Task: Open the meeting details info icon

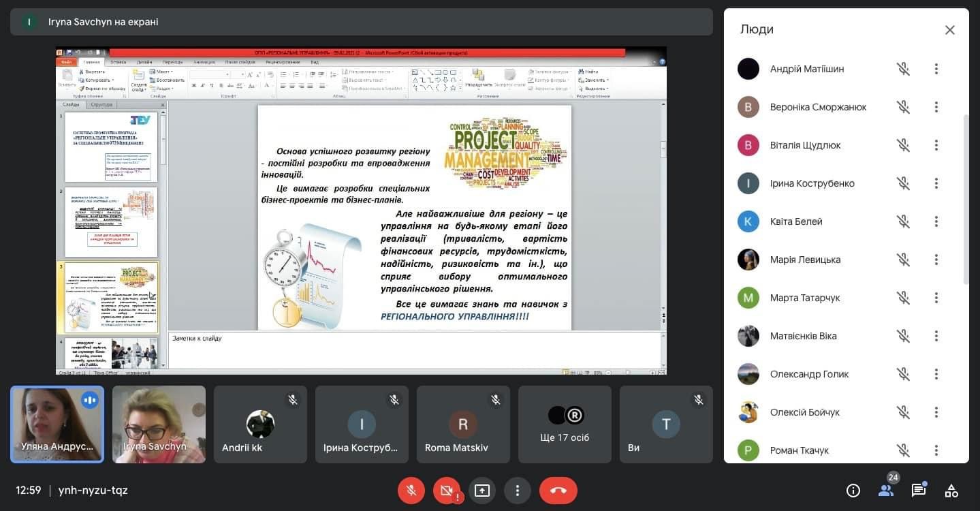Action: [x=853, y=491]
